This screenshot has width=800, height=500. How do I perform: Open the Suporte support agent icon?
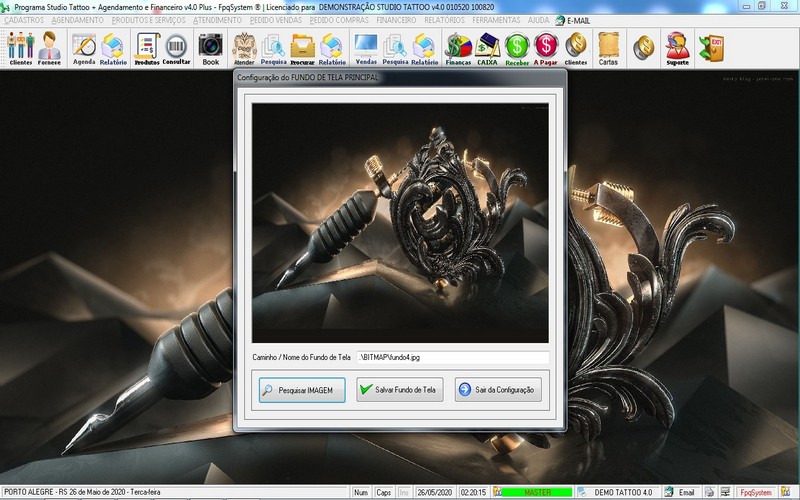(x=678, y=48)
